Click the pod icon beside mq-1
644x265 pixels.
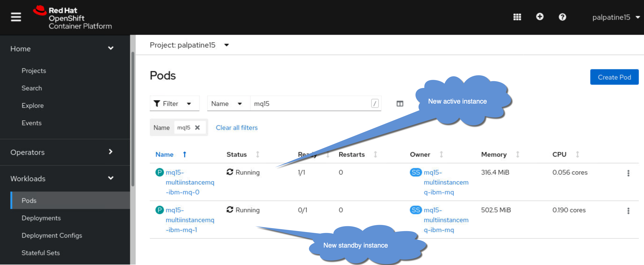click(159, 210)
